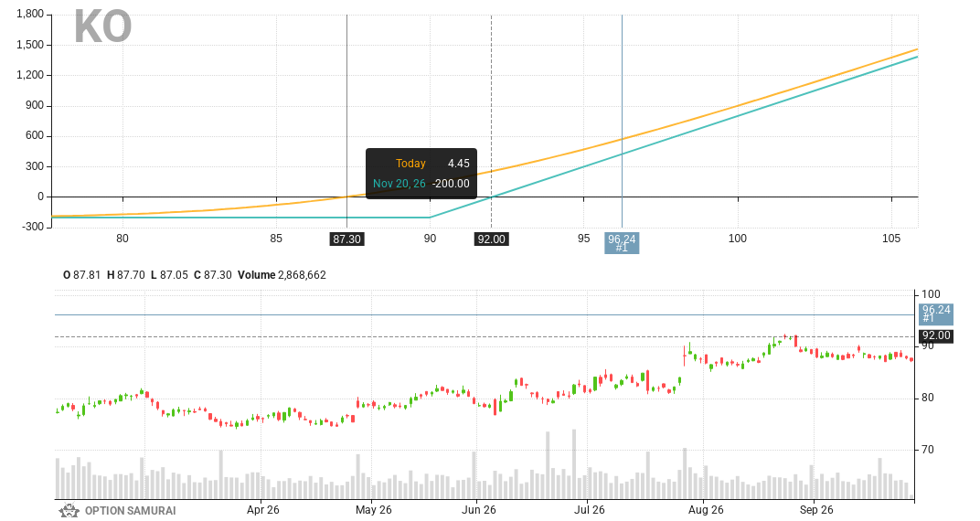The height and width of the screenshot is (521, 980).
Task: Click the C 87.30 close price value
Action: pos(212,275)
